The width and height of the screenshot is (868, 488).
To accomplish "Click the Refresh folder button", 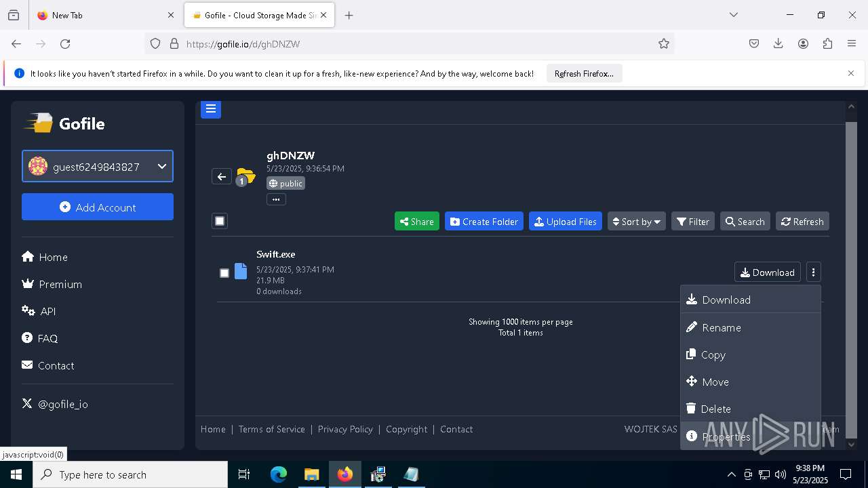I will pos(802,222).
